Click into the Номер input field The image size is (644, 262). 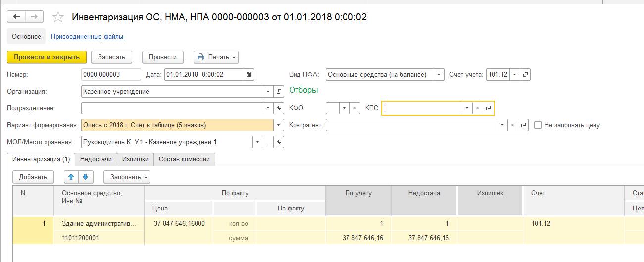click(x=111, y=75)
